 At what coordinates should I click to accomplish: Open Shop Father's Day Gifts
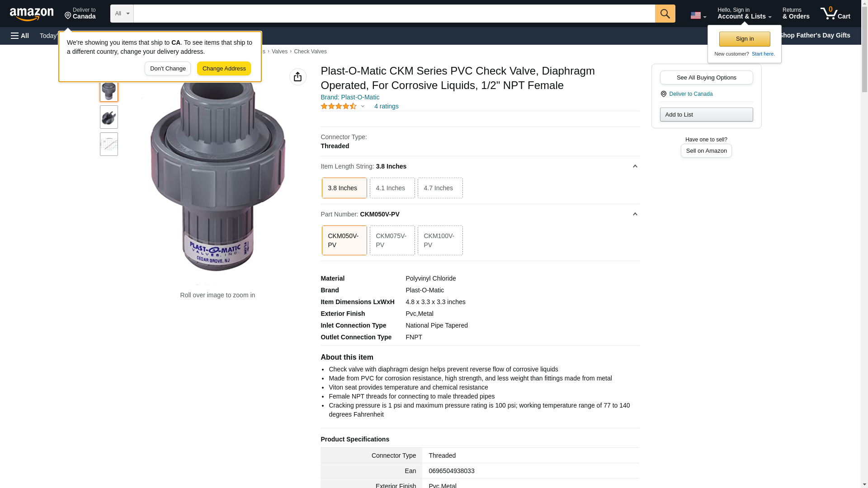point(814,35)
